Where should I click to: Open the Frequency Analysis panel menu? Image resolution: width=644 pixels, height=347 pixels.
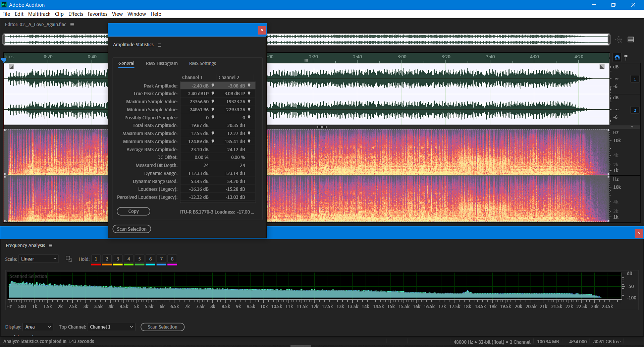[x=51, y=245]
